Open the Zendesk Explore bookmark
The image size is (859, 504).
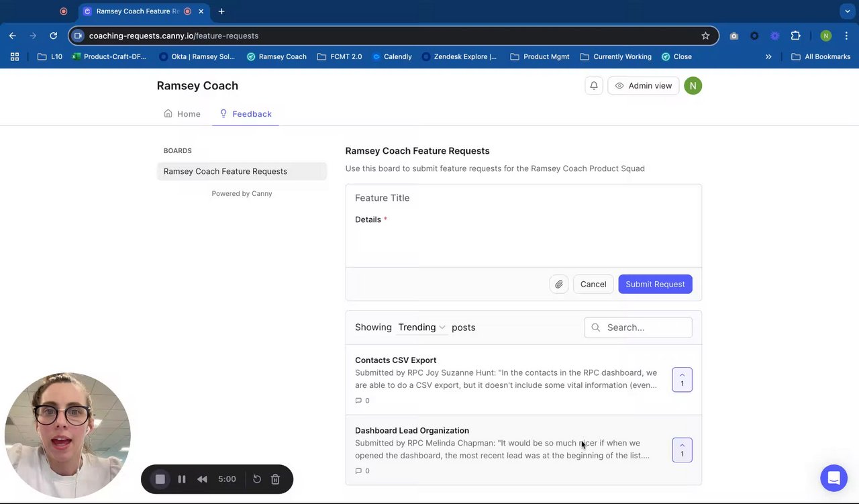(459, 56)
